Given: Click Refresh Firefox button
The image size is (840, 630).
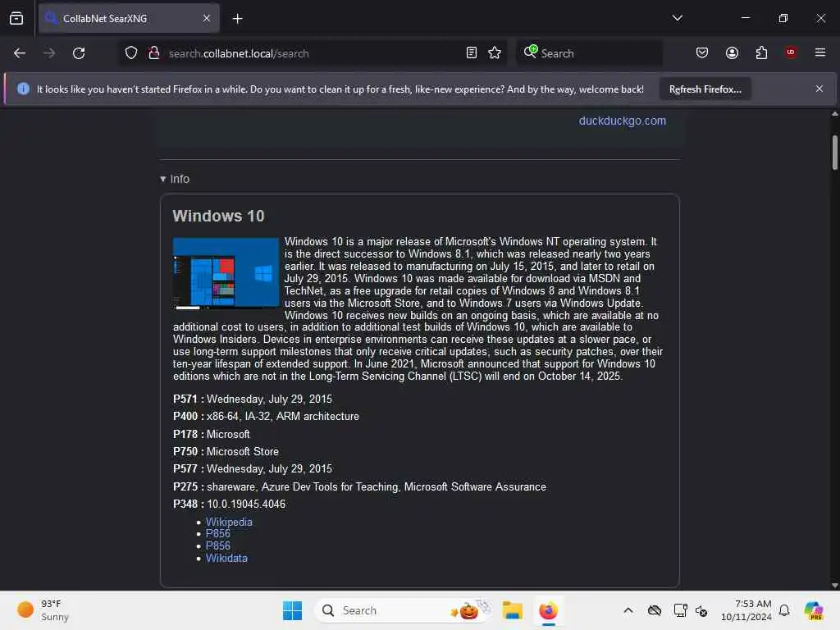Looking at the screenshot, I should tap(705, 89).
